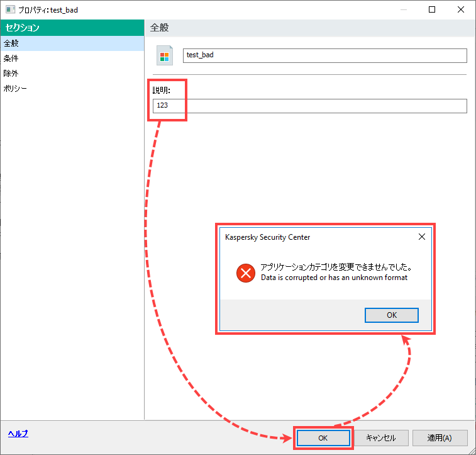Open the 条件 section
Image resolution: width=476 pixels, height=455 pixels.
(x=72, y=59)
